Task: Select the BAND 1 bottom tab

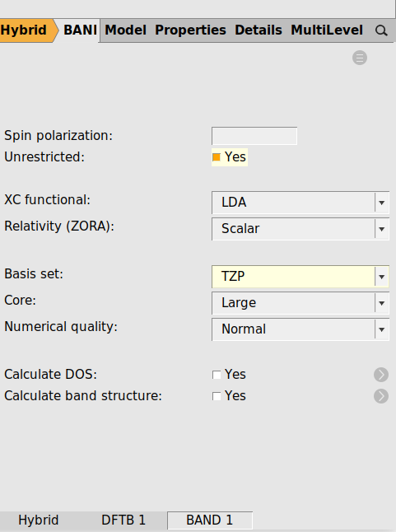Action: (x=210, y=520)
